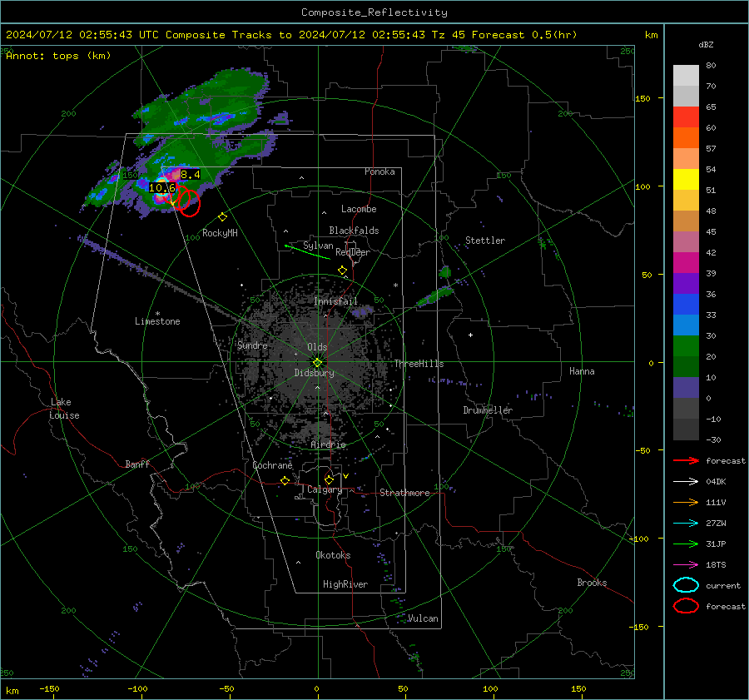Click the green track line near Sylvan
Viewport: 749px width, 700px height.
pos(307,252)
